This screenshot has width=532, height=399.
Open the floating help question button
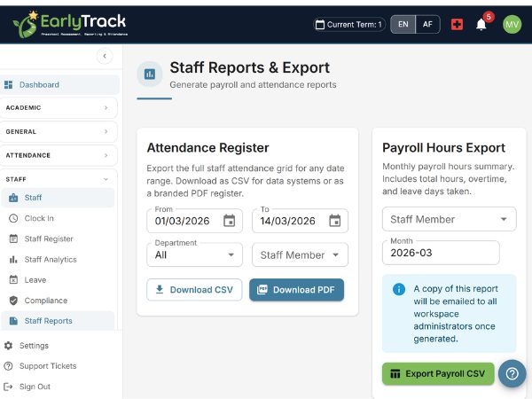pyautogui.click(x=512, y=373)
